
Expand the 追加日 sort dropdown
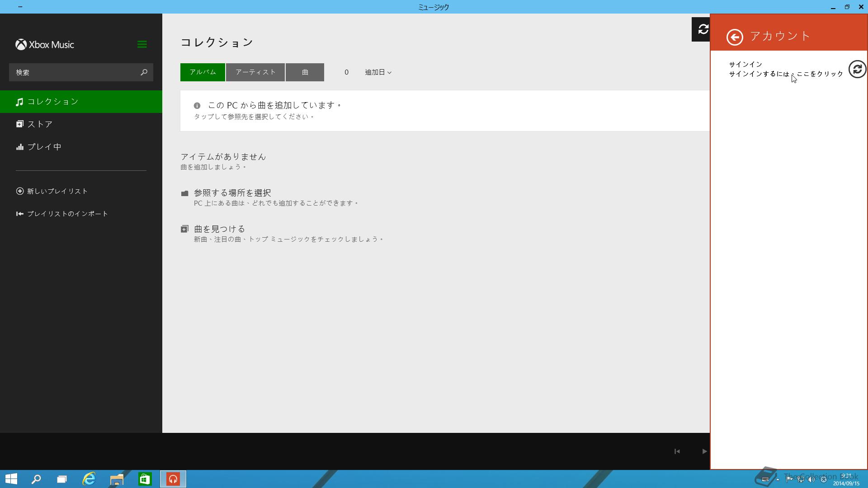pos(378,72)
